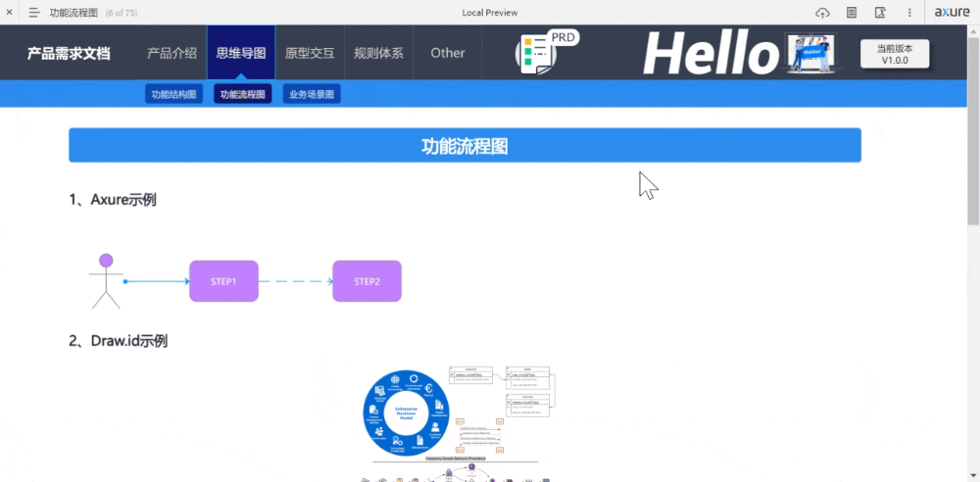Screen dimensions: 980x482
Task: Click the PRD document checklist icon
Action: 536,54
